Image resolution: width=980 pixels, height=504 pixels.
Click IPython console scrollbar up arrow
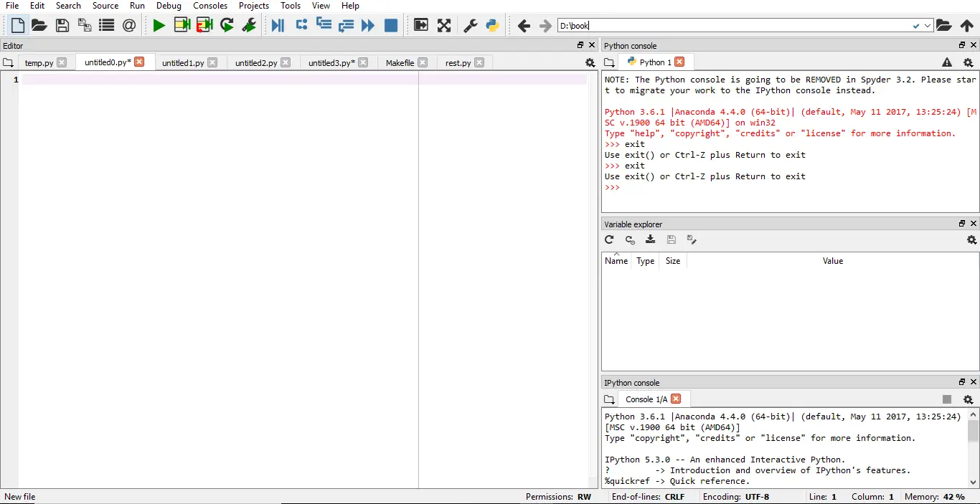(974, 414)
